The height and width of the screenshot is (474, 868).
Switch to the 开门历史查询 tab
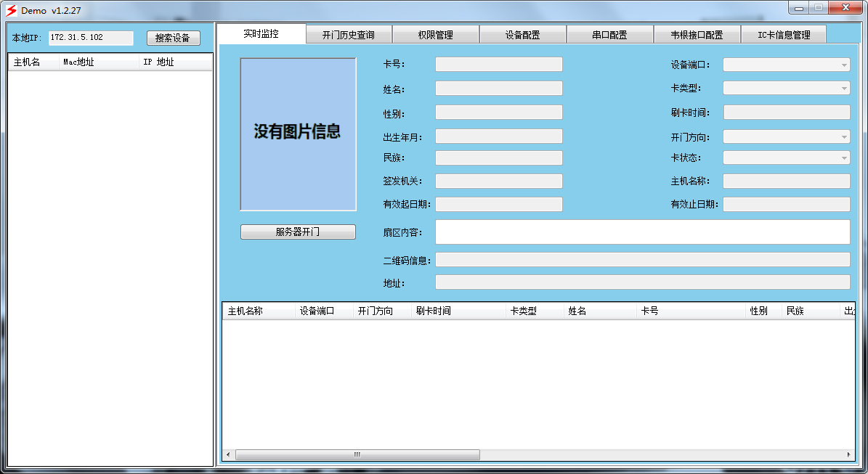[349, 35]
